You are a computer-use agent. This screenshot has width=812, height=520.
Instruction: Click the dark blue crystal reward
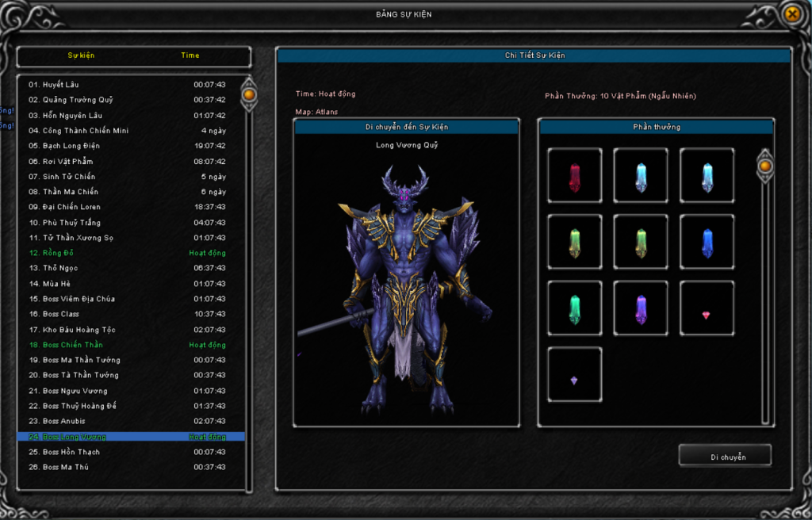707,243
